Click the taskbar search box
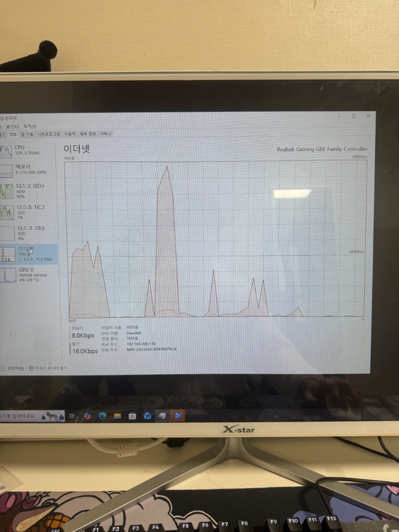This screenshot has width=399, height=532. coord(32,415)
